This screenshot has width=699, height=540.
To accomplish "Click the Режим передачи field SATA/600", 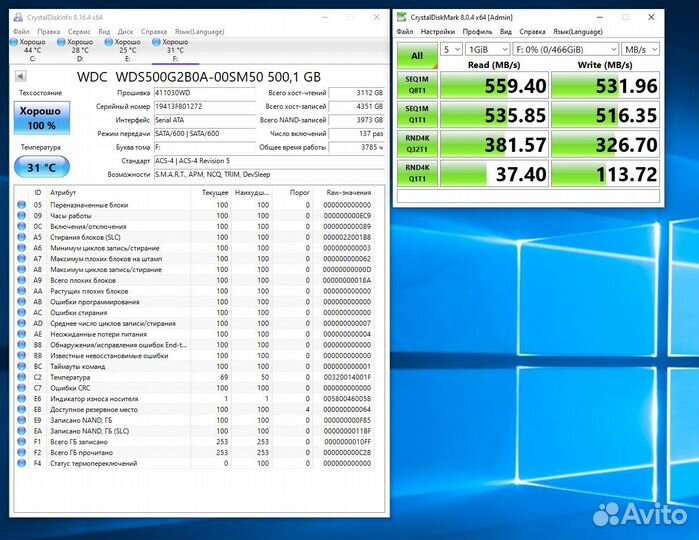I will [204, 133].
